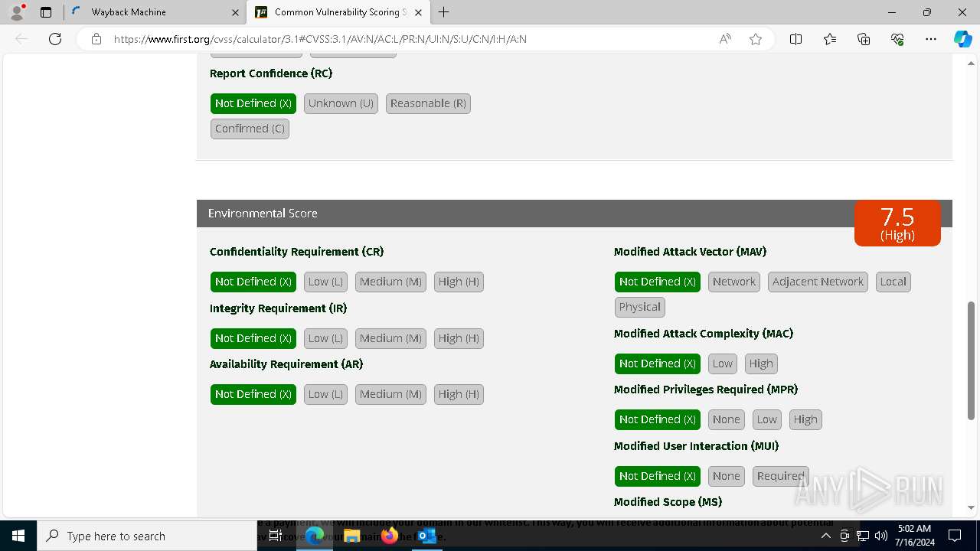Set Modified Attack Vector to Network

point(734,282)
